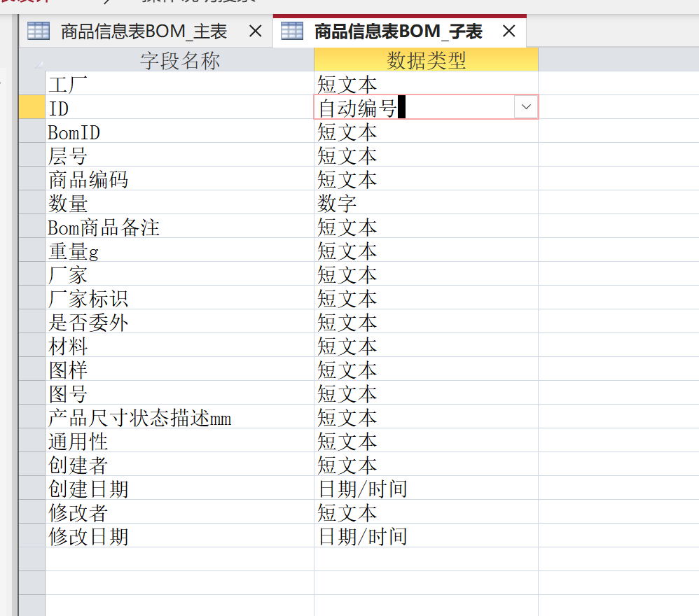Select the 商品编码 field name cell
The height and width of the screenshot is (616, 699).
click(x=179, y=179)
